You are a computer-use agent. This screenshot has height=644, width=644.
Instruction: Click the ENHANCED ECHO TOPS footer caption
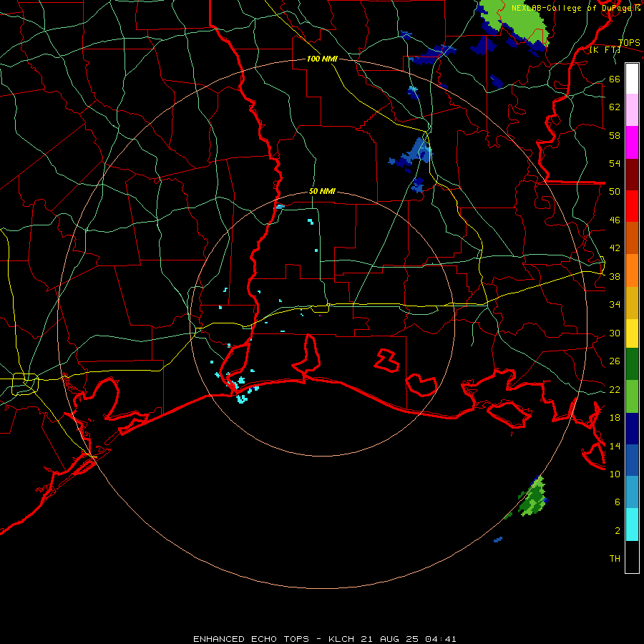251,639
